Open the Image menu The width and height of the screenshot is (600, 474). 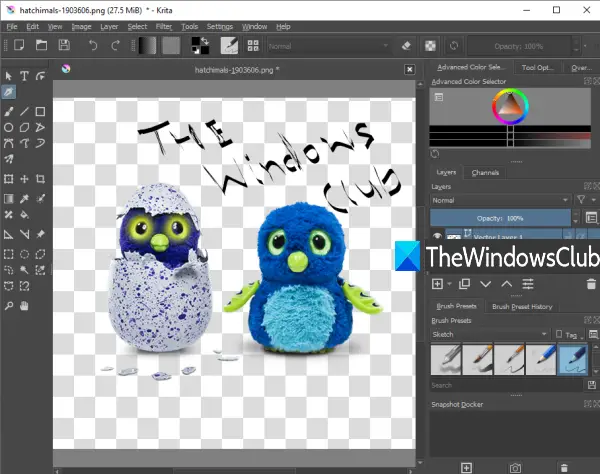82,26
